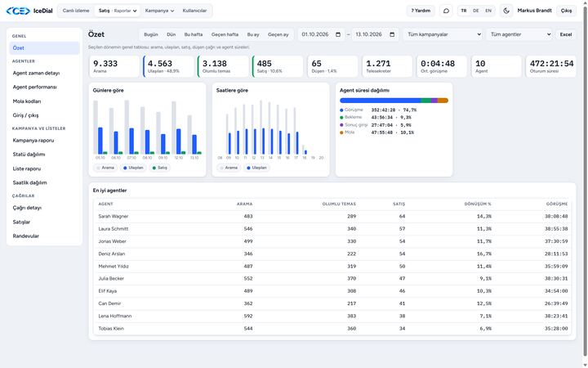Open Giriş / çıkış report
The image size is (588, 368).
pos(44,115)
